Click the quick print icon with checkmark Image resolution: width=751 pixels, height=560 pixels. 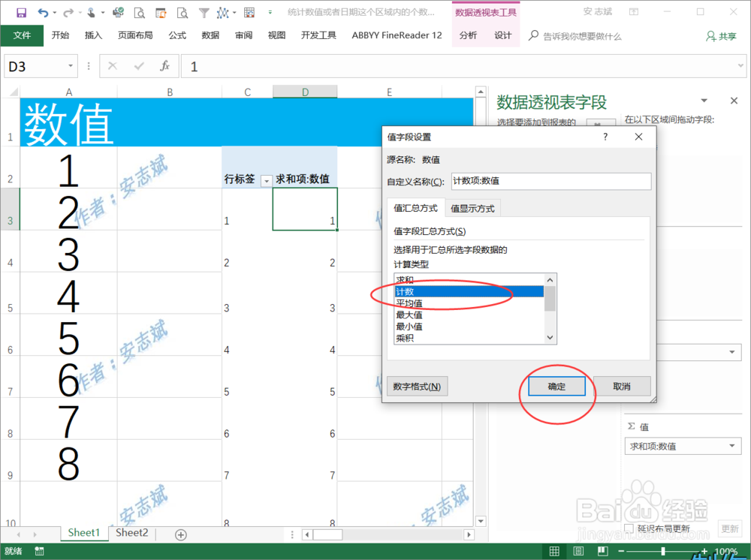[x=118, y=13]
